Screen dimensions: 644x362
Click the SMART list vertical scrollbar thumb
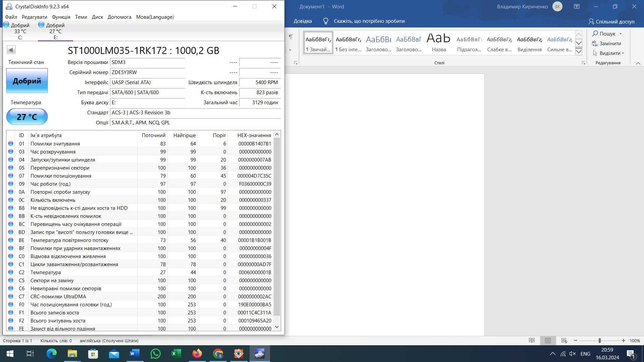[277, 227]
